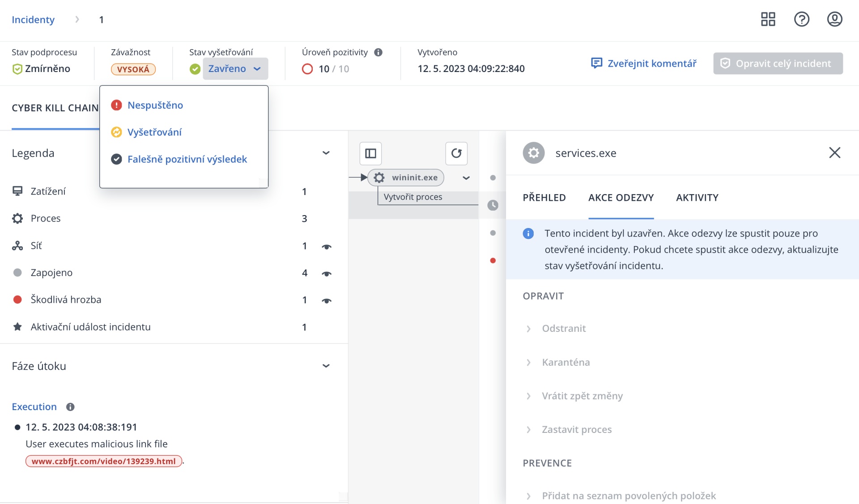The width and height of the screenshot is (859, 504).
Task: Collapse the Fáze útoku section
Action: [326, 366]
